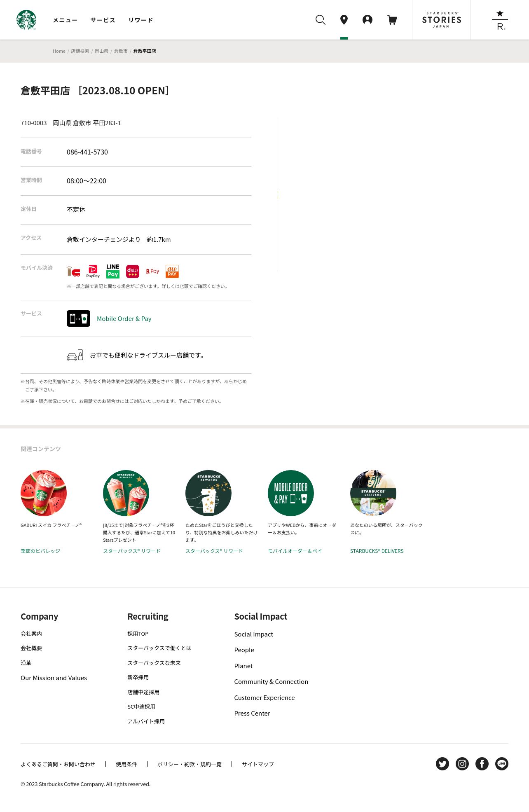
Task: Click the Press Center footer link
Action: [252, 714]
